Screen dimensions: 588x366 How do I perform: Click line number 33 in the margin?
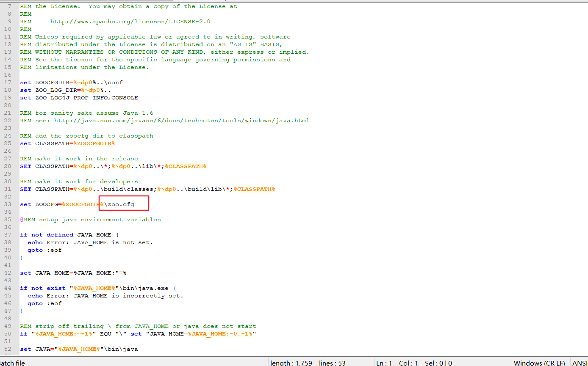[x=8, y=204]
